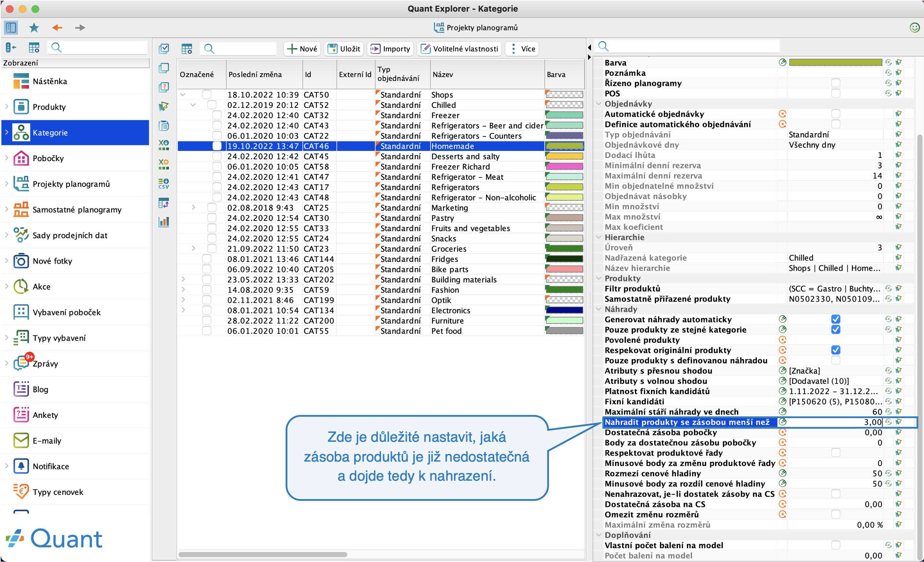Collapse the Náhrady property group
This screenshot has height=562, width=924.
tap(598, 309)
